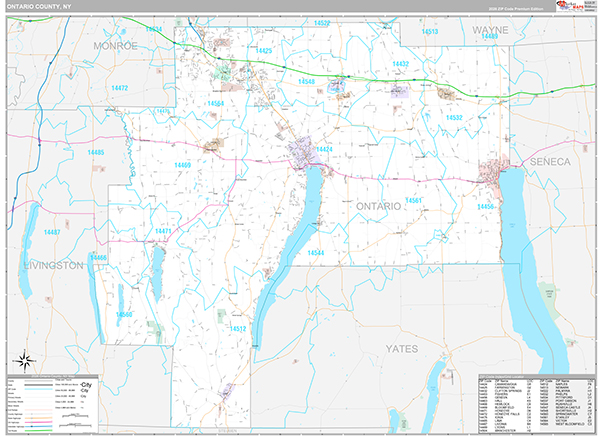Click Honeoye Lake near ZIP 14471

point(157,274)
